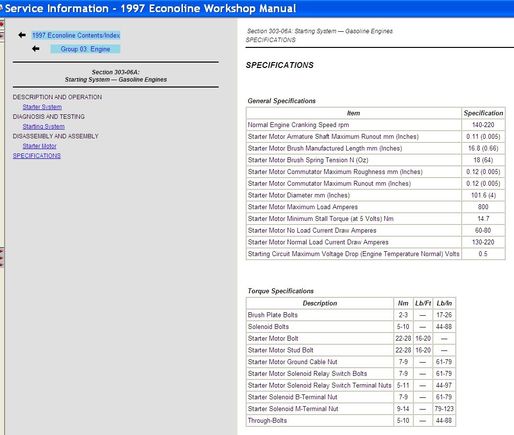Click the Specification column header
Viewport: 514px width, 435px height.
(483, 113)
